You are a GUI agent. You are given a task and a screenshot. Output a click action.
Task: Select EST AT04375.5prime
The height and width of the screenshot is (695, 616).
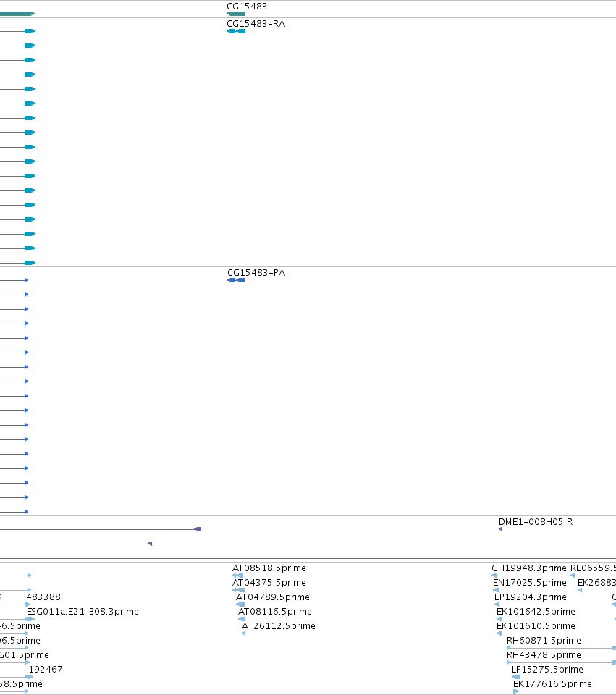tap(269, 582)
